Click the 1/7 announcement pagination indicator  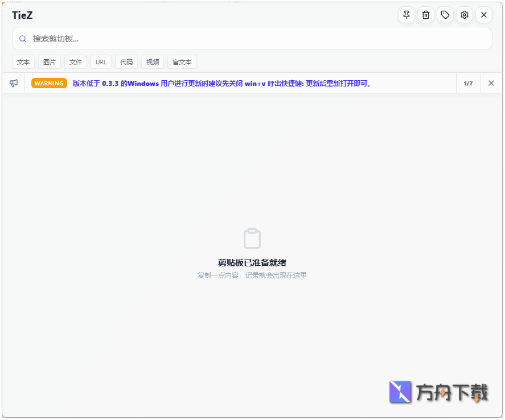(x=468, y=83)
